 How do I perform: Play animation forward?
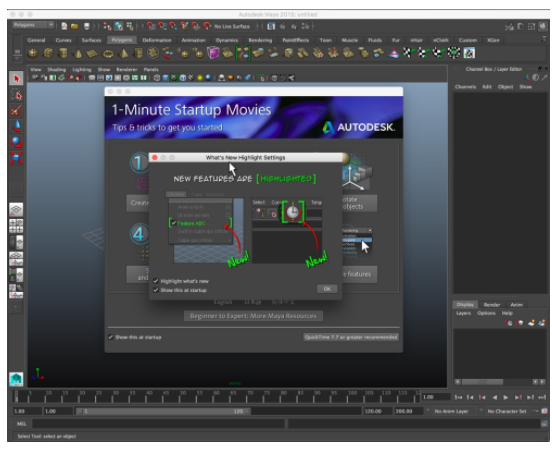click(x=506, y=397)
